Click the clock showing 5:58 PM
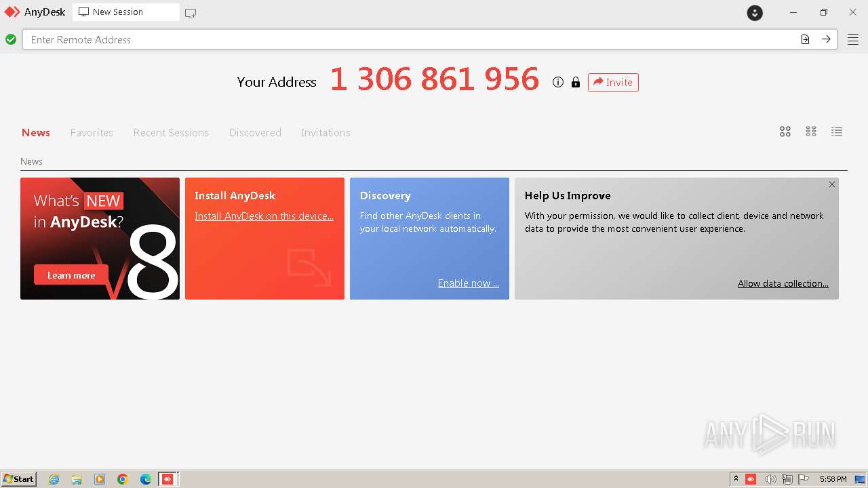868x488 pixels. coord(833,479)
